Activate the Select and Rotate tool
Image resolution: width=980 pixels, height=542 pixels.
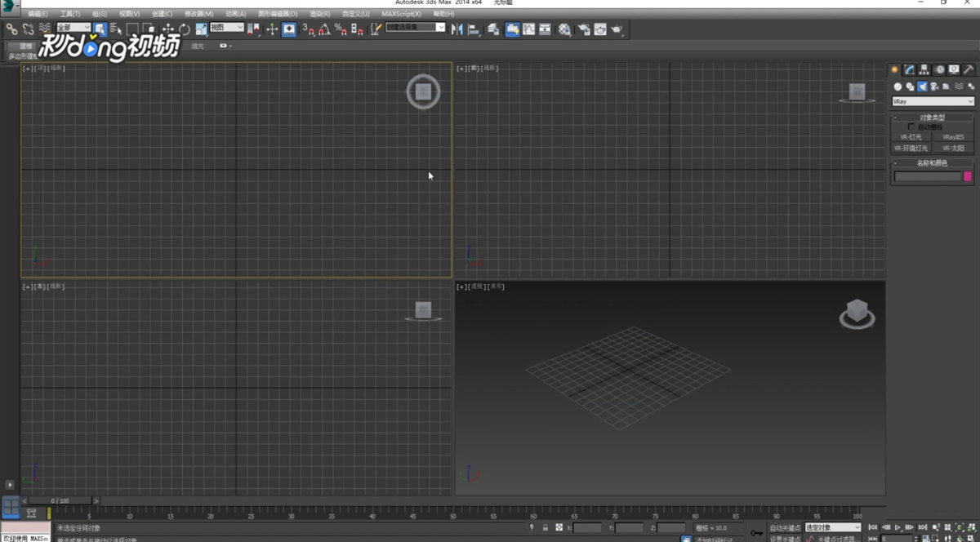[x=185, y=29]
